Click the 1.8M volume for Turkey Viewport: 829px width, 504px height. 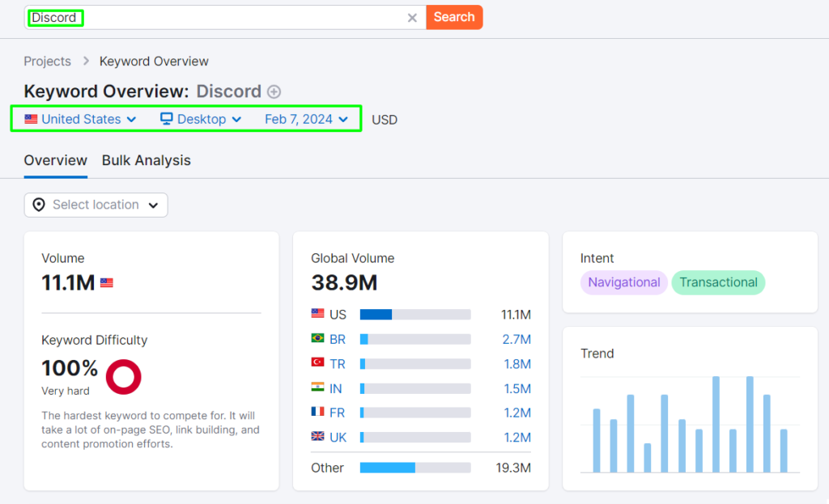tap(517, 364)
